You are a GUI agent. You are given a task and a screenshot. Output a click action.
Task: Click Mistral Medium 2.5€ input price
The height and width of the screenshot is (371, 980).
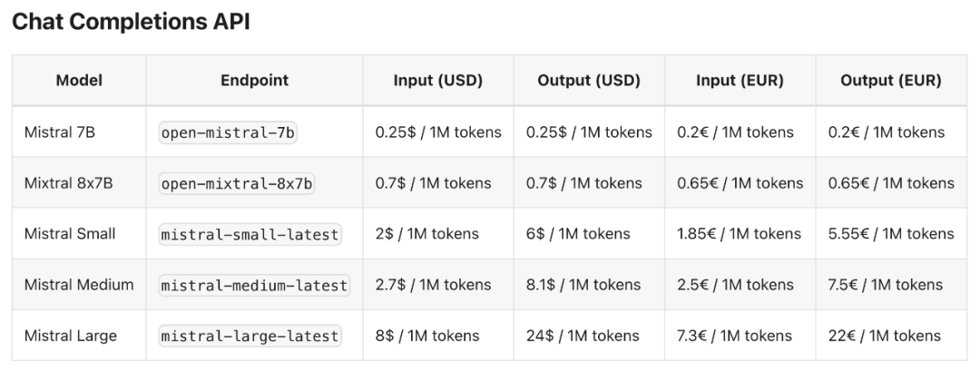click(x=735, y=285)
